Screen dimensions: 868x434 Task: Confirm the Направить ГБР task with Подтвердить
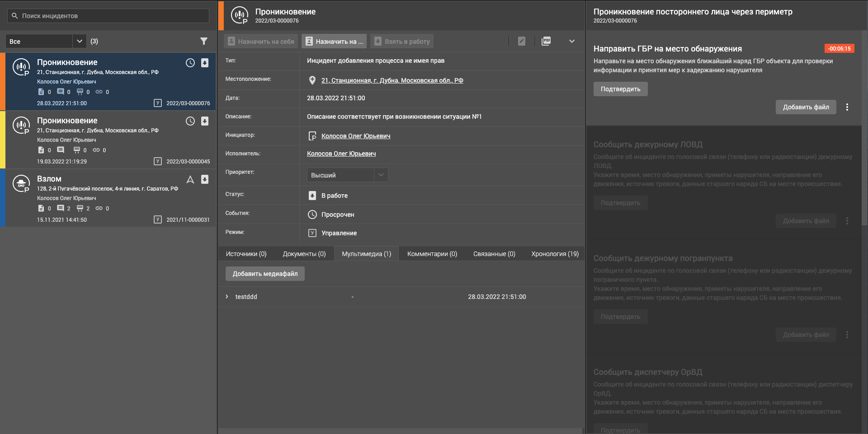coord(620,89)
